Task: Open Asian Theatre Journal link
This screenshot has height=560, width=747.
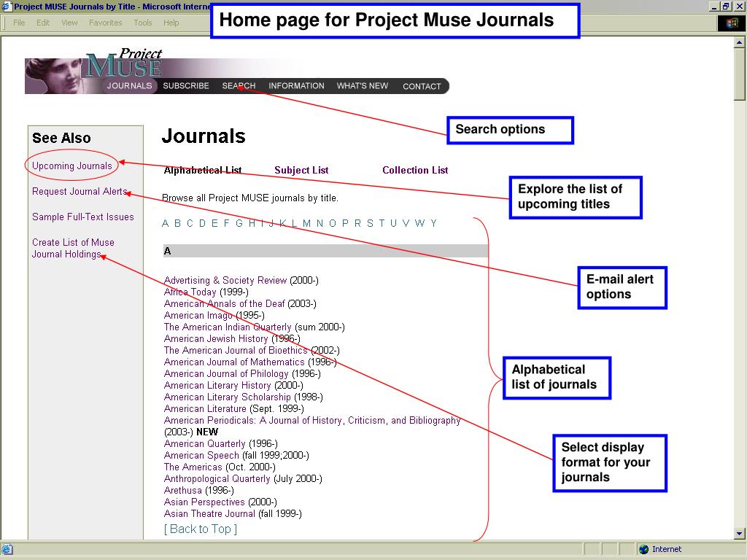Action: click(x=209, y=514)
